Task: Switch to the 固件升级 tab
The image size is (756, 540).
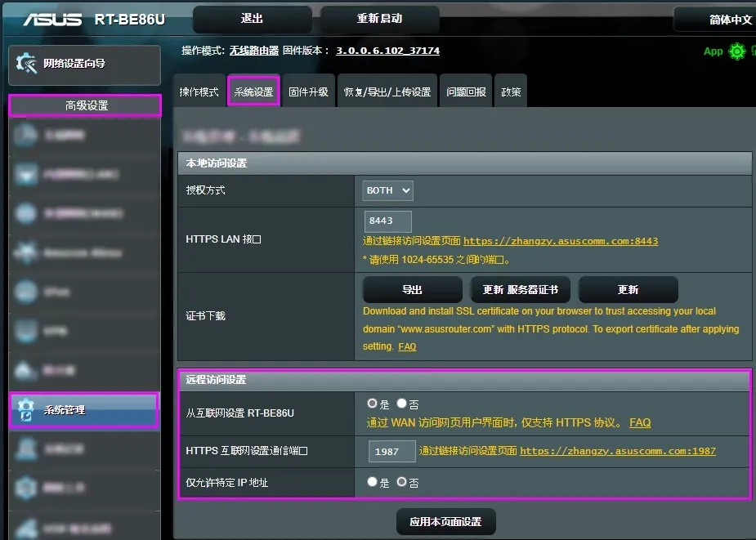Action: tap(309, 91)
